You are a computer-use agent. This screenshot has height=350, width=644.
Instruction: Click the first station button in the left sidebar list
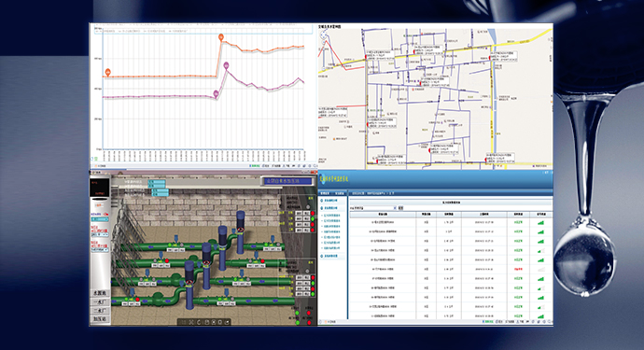coord(100,293)
